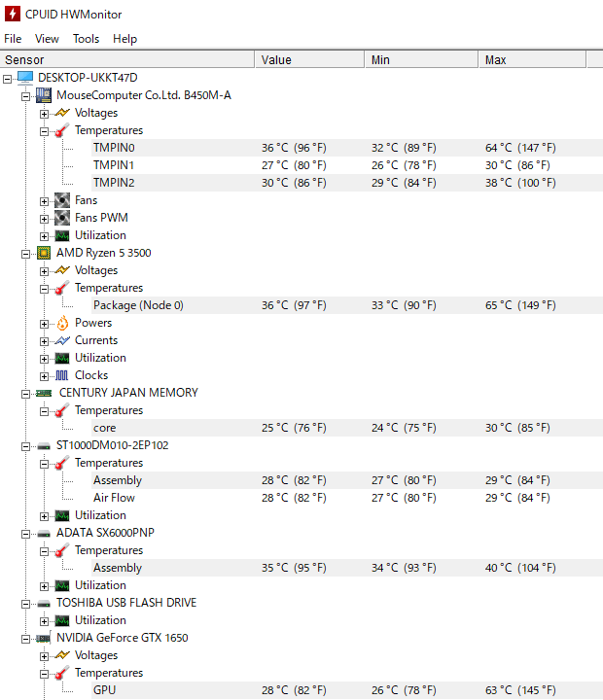Expand the Powers node

point(44,324)
